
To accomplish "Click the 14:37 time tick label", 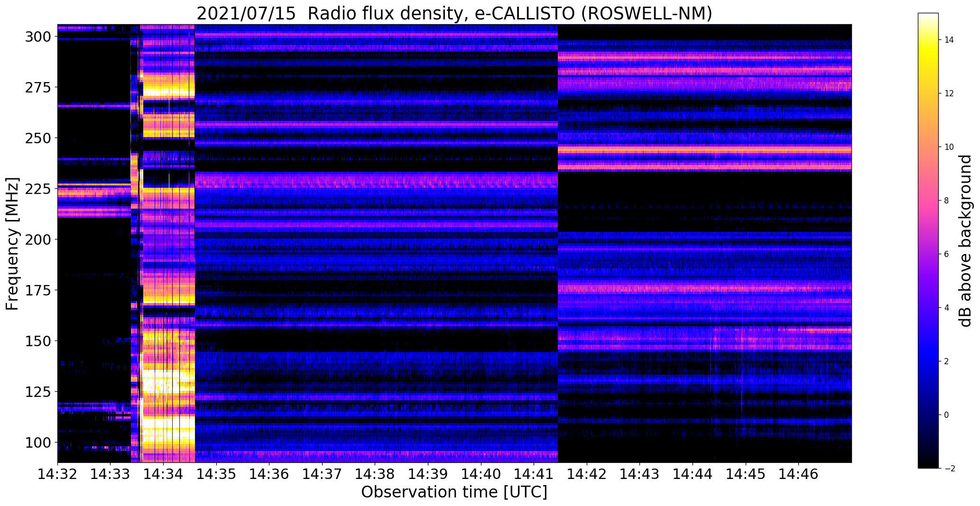I will tap(322, 474).
